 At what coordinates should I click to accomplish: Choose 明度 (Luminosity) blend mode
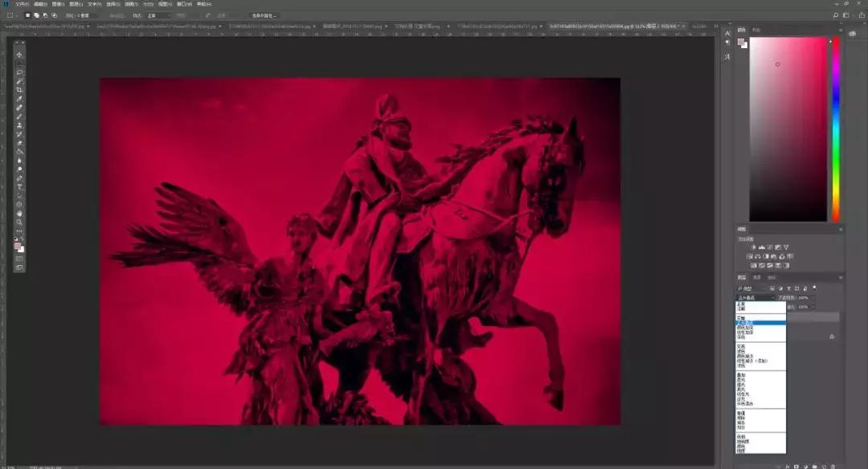pyautogui.click(x=760, y=451)
